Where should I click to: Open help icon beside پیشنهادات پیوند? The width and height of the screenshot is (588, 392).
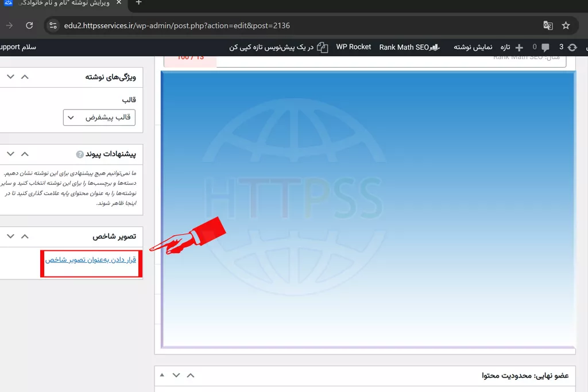80,154
